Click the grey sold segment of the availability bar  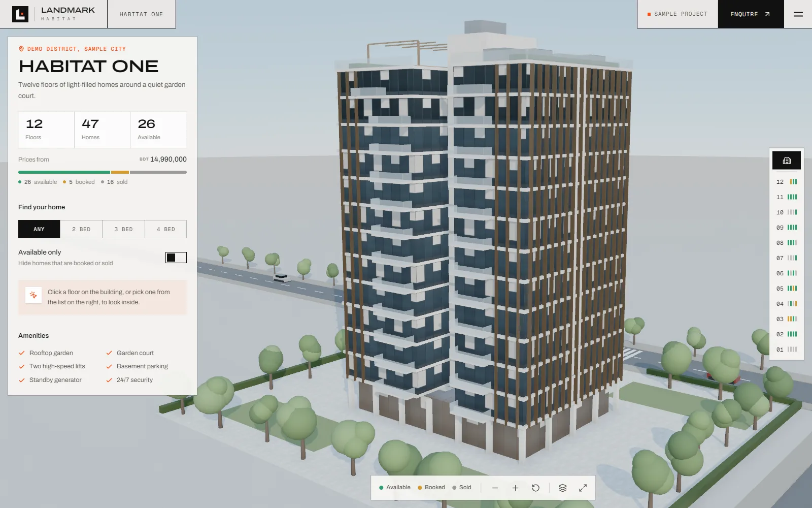pyautogui.click(x=158, y=172)
